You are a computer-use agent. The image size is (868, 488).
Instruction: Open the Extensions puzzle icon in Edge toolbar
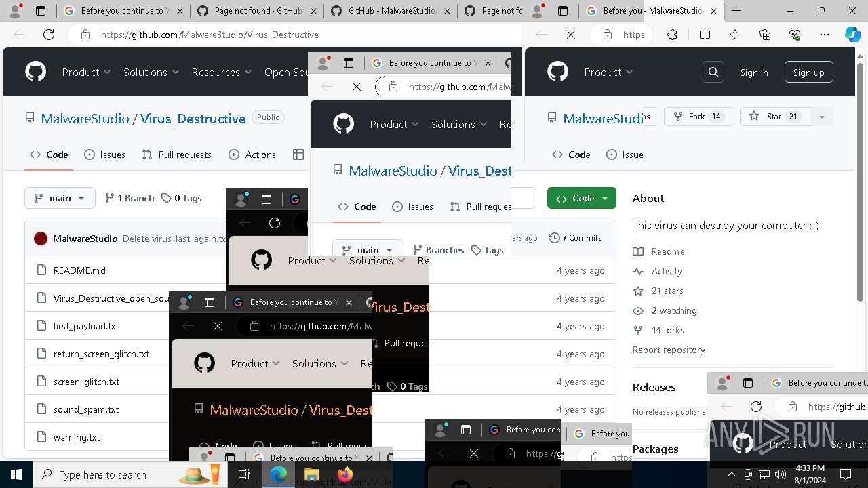tap(672, 35)
